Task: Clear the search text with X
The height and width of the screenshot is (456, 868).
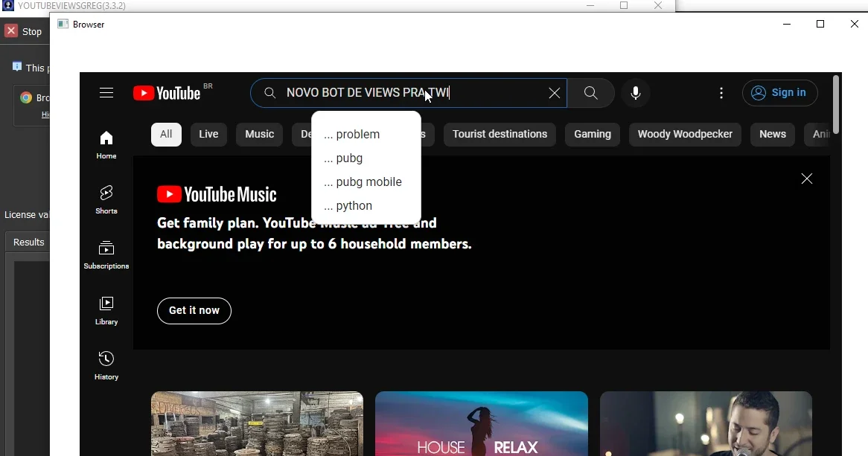Action: pos(554,93)
